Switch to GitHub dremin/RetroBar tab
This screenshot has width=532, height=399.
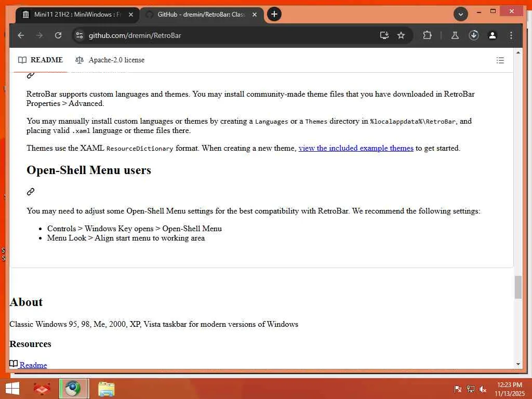201,15
